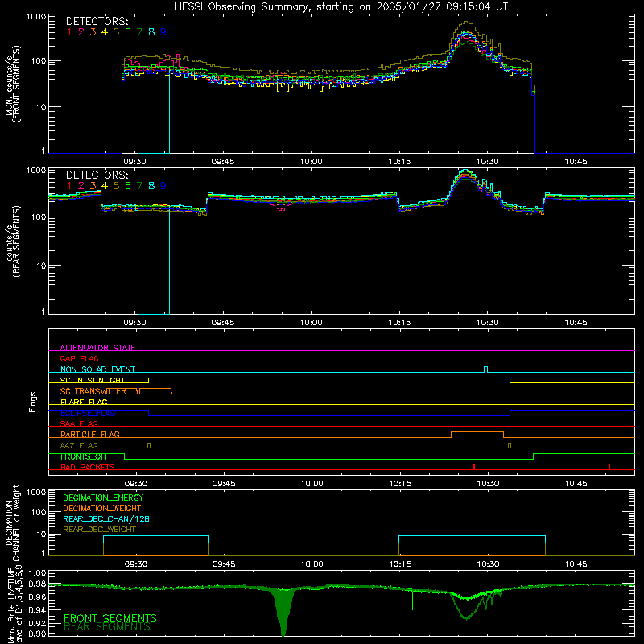This screenshot has width=644, height=644.
Task: Click the PARTICLE_FLAG label
Action: pyautogui.click(x=90, y=434)
